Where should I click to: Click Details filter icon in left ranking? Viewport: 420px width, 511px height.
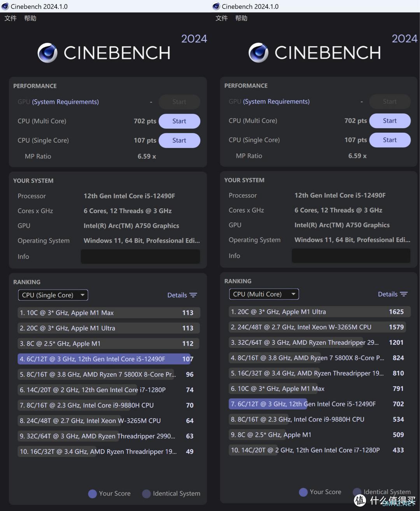tap(193, 295)
